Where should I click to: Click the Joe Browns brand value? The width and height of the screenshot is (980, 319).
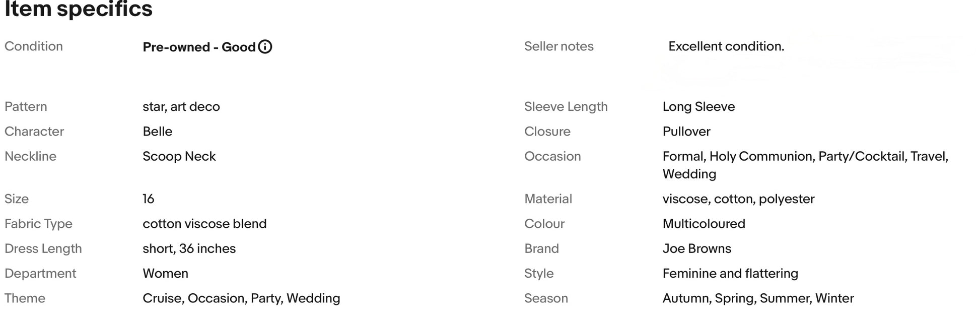tap(696, 248)
